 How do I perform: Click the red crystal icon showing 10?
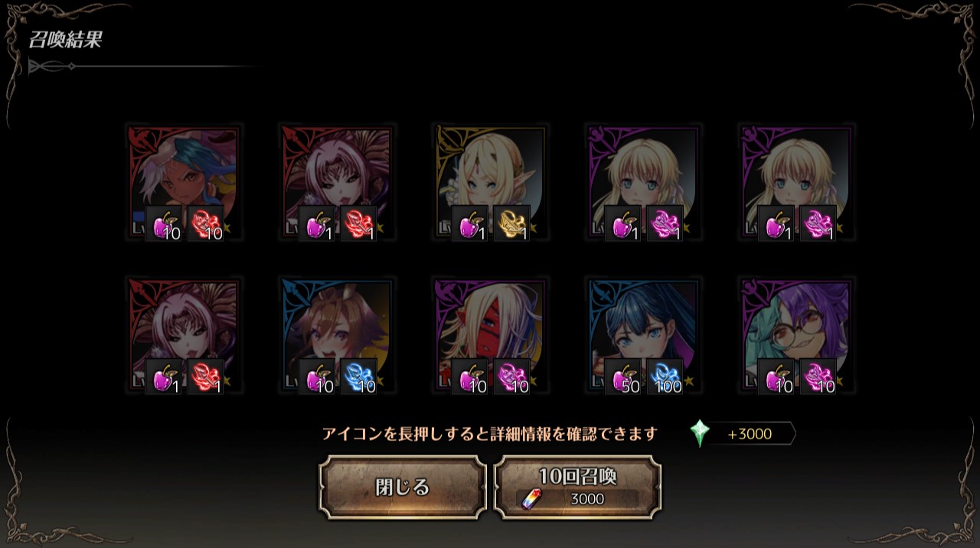point(206,223)
